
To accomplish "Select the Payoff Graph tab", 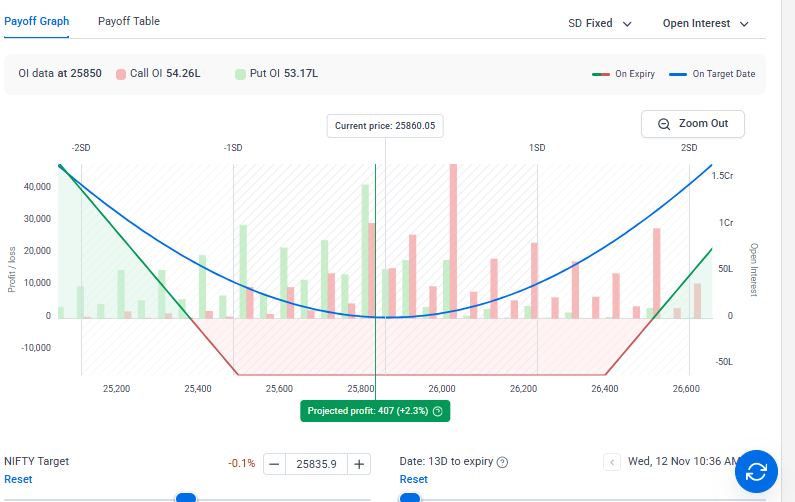I will (37, 21).
